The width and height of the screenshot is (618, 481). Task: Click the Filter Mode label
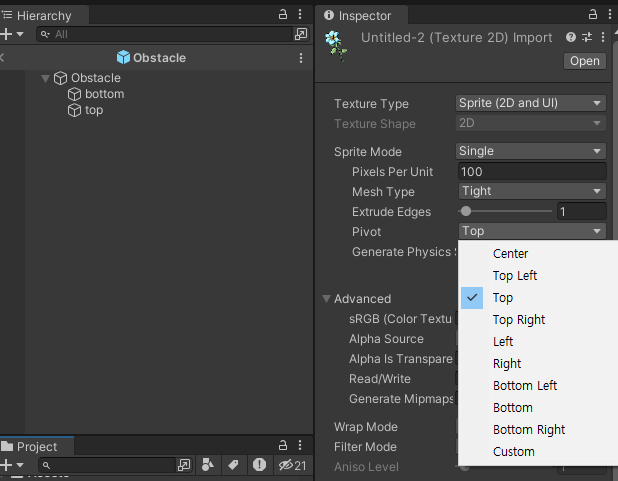tap(365, 447)
